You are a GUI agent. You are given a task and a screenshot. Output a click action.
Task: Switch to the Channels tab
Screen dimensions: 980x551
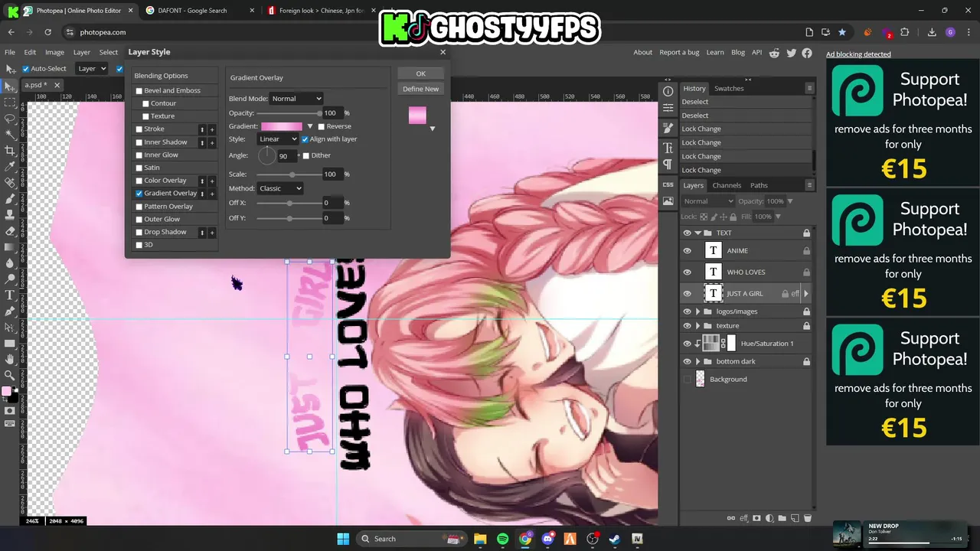click(727, 185)
